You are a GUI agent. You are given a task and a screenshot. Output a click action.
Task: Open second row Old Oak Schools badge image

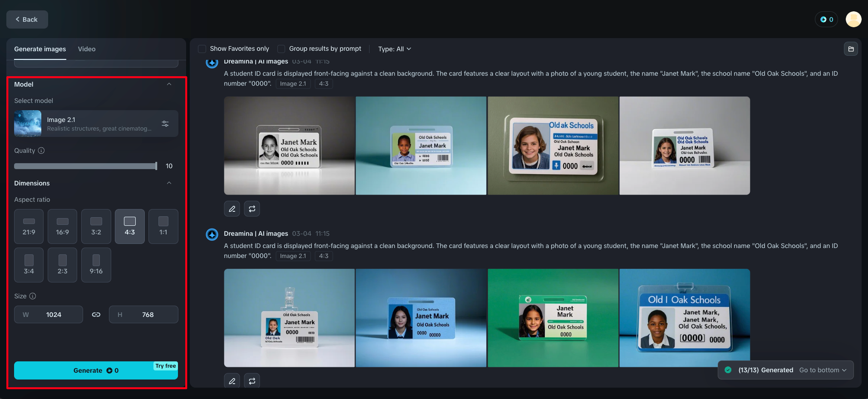click(685, 318)
